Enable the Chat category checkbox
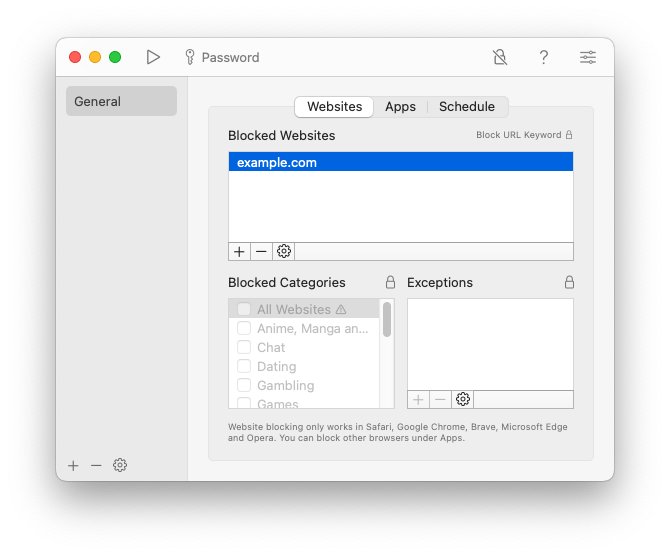This screenshot has height=555, width=670. (244, 347)
